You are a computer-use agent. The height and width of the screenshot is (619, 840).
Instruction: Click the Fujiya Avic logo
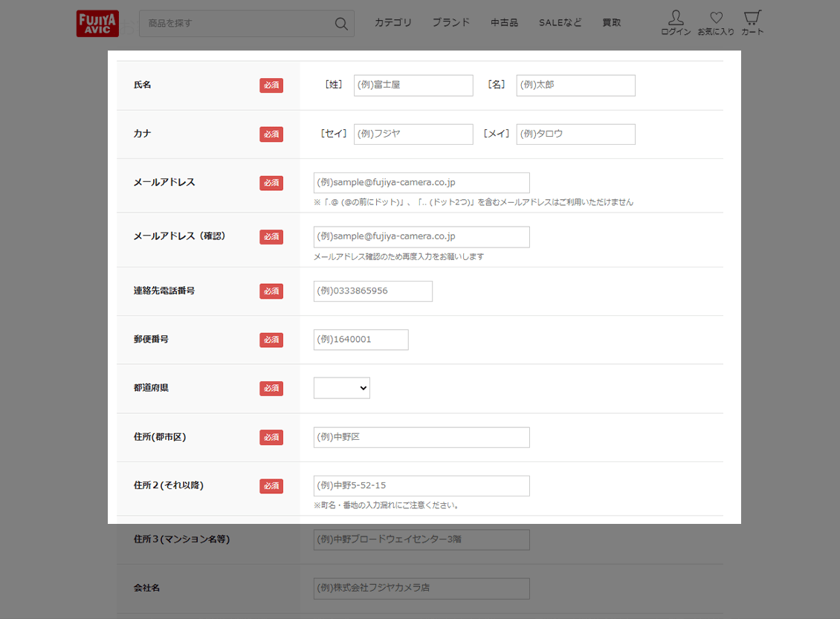97,23
